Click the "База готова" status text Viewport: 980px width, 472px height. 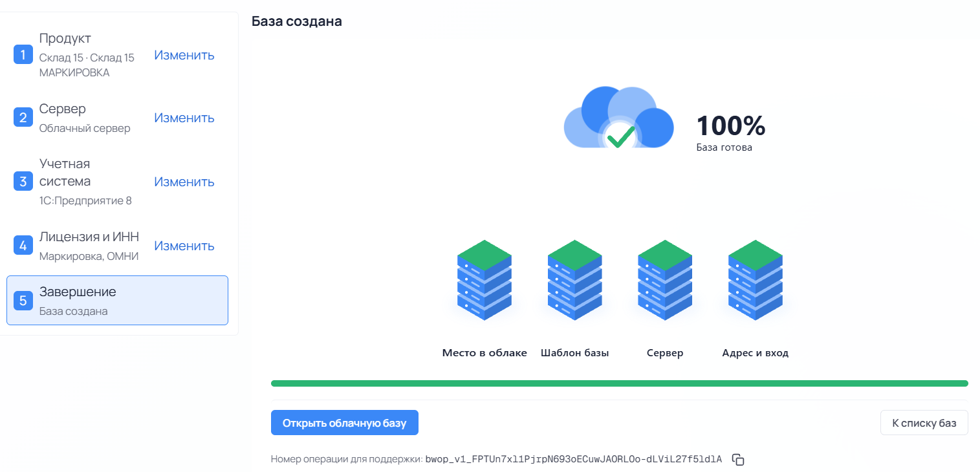pyautogui.click(x=724, y=147)
